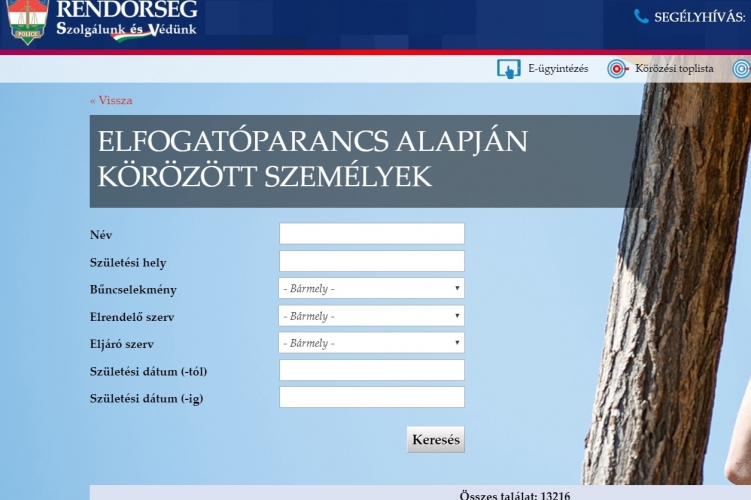The height and width of the screenshot is (500, 751).
Task: Activate the Születési dátum (-ig) field
Action: pyautogui.click(x=371, y=398)
